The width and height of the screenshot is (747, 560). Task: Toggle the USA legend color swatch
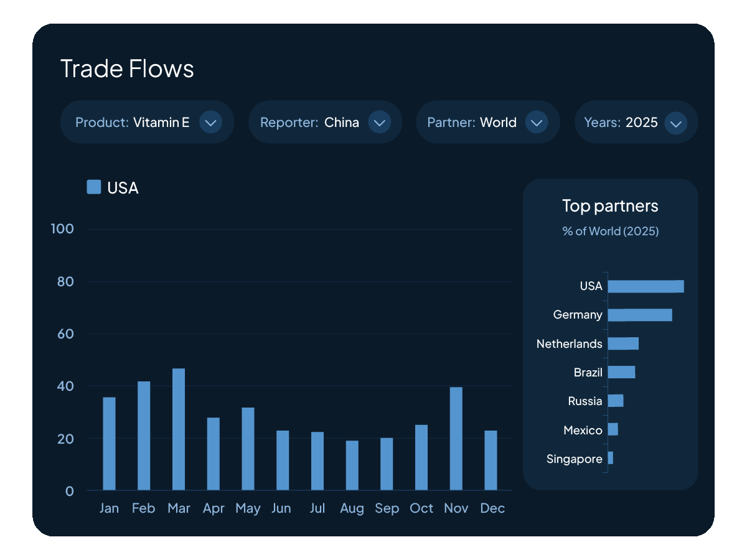(94, 187)
